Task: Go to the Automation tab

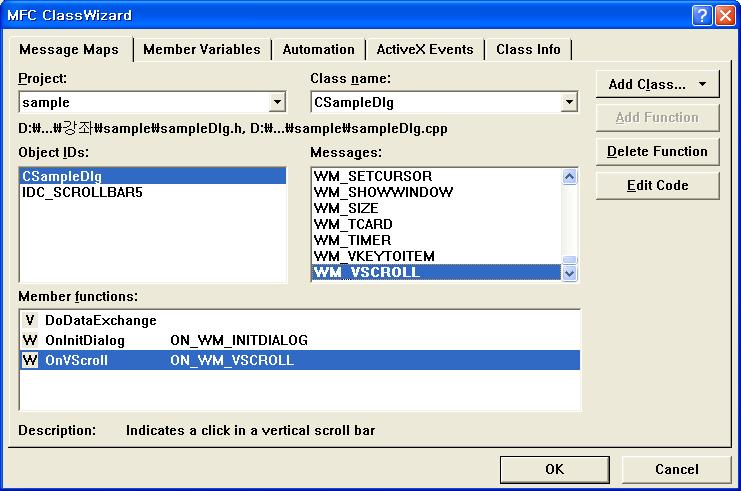Action: 319,50
